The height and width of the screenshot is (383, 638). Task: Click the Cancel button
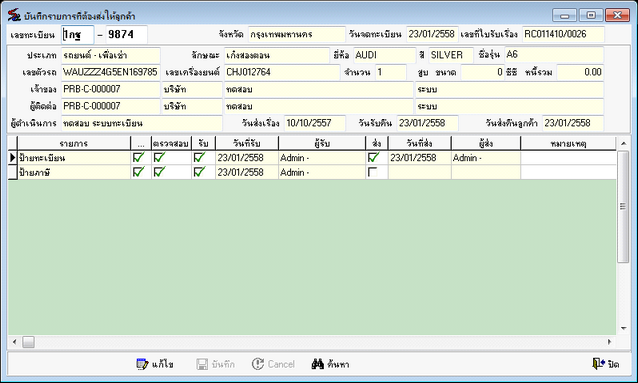pos(273,364)
